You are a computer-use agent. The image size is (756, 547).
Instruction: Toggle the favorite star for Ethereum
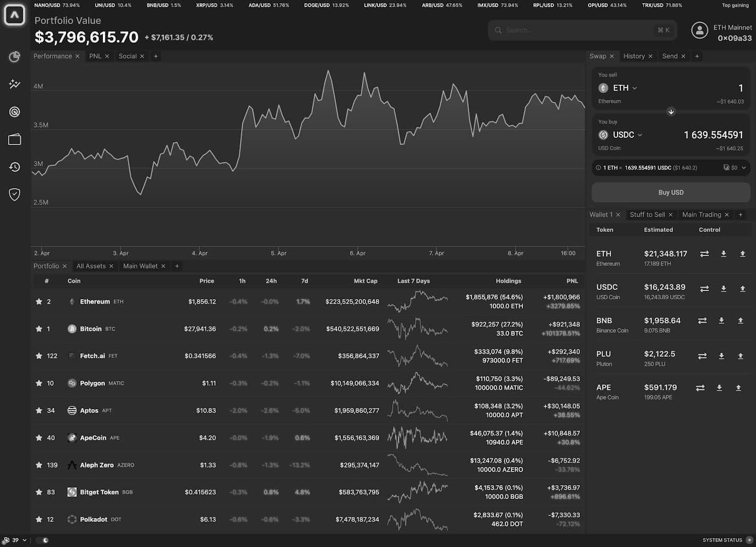(39, 301)
